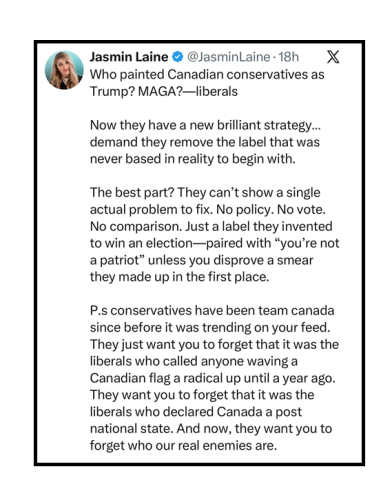This screenshot has width=392, height=500.
Task: Click the blue verified checkmark badge
Action: click(178, 57)
